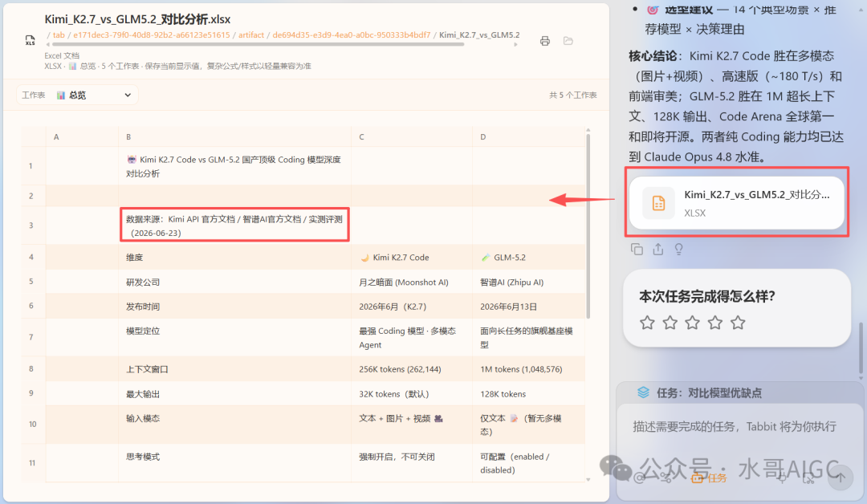Give the task a two-star rating
This screenshot has width=867, height=504.
tap(670, 322)
